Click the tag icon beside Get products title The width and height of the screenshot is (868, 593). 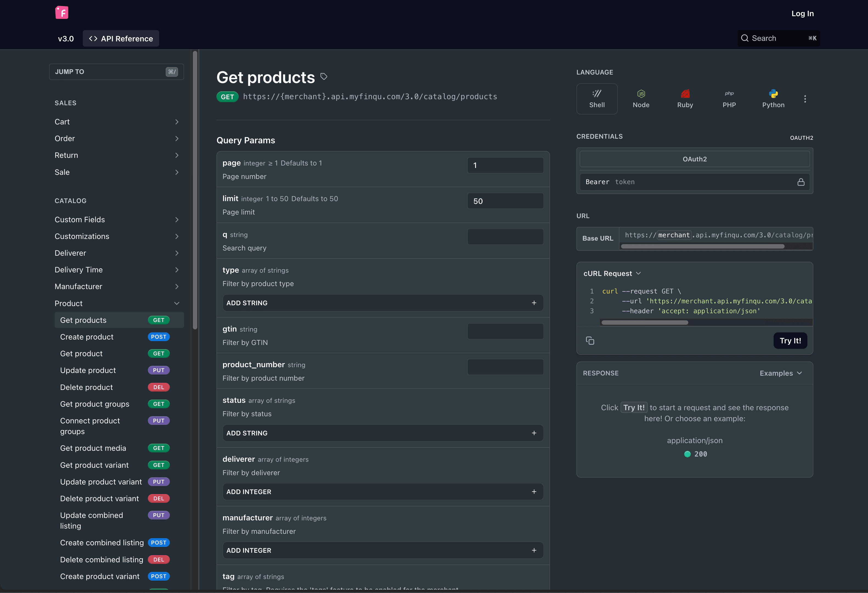coord(323,76)
